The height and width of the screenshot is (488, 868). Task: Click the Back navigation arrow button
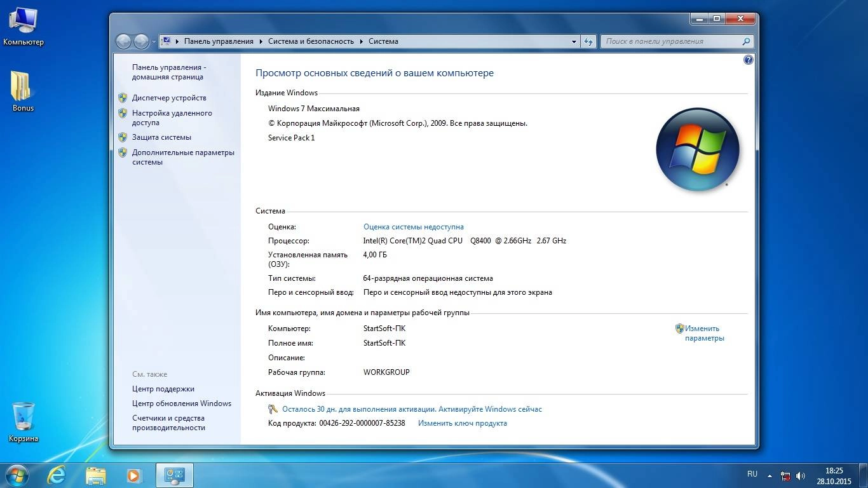click(123, 41)
